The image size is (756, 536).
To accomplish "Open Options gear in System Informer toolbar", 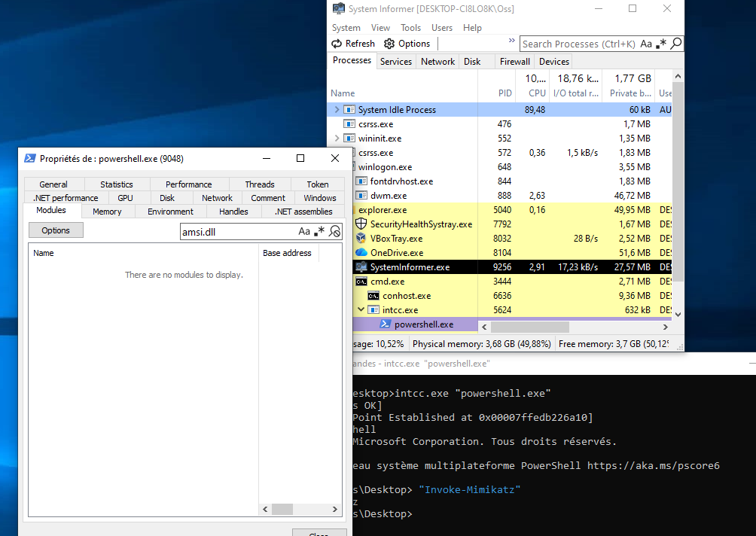I will [x=407, y=44].
